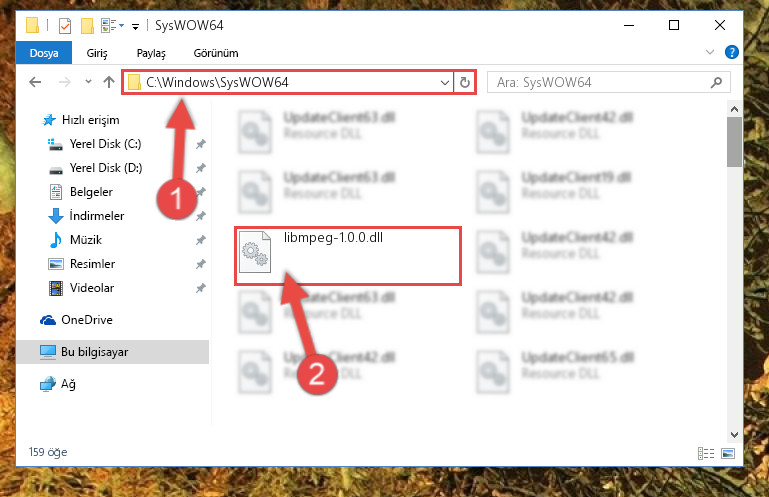Switch to large thumbnails view icon
The image size is (769, 497).
728,453
